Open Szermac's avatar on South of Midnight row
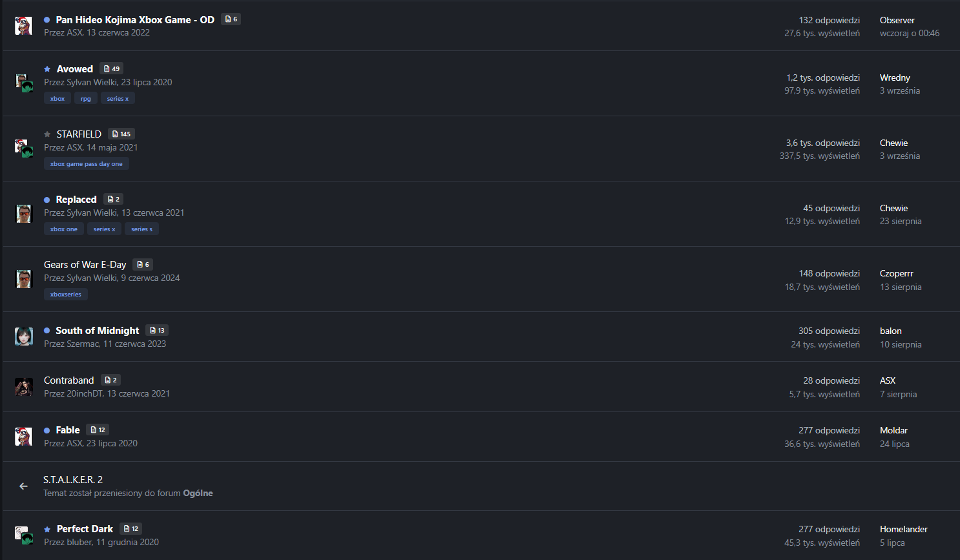Viewport: 960px width, 560px height. [24, 337]
